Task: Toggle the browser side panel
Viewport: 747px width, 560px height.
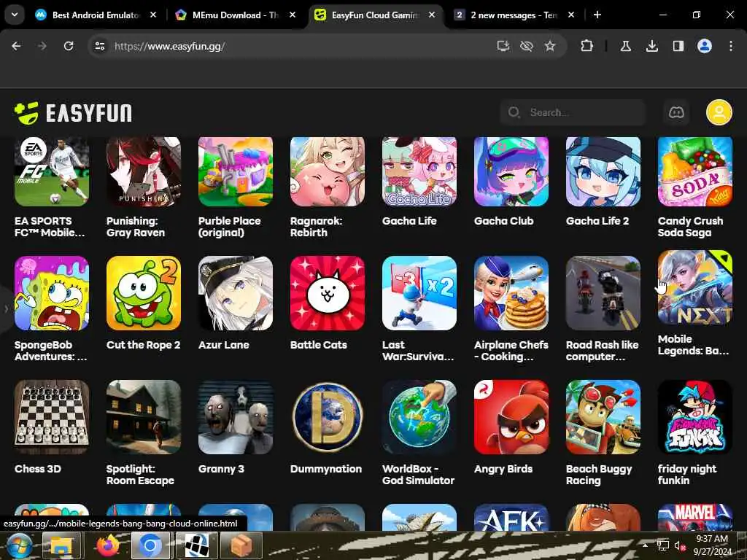Action: pos(678,46)
